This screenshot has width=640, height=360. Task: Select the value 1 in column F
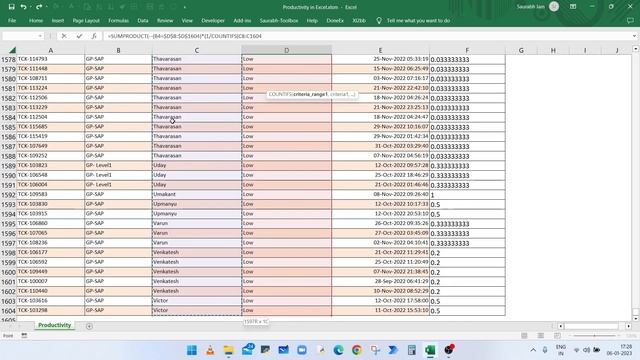click(x=467, y=195)
